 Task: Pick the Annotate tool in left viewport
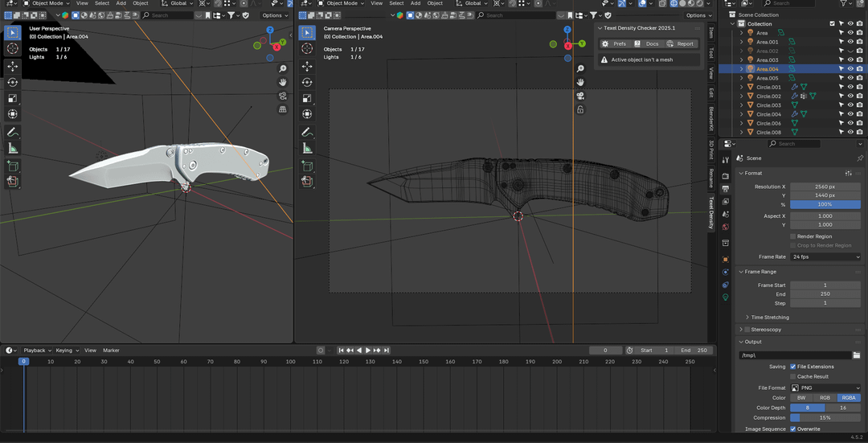[13, 132]
